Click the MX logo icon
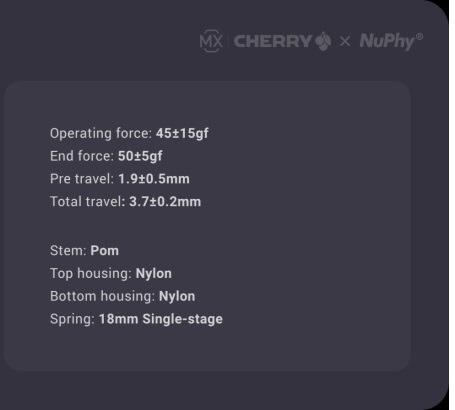Image resolution: width=455 pixels, height=410 pixels. [211, 41]
